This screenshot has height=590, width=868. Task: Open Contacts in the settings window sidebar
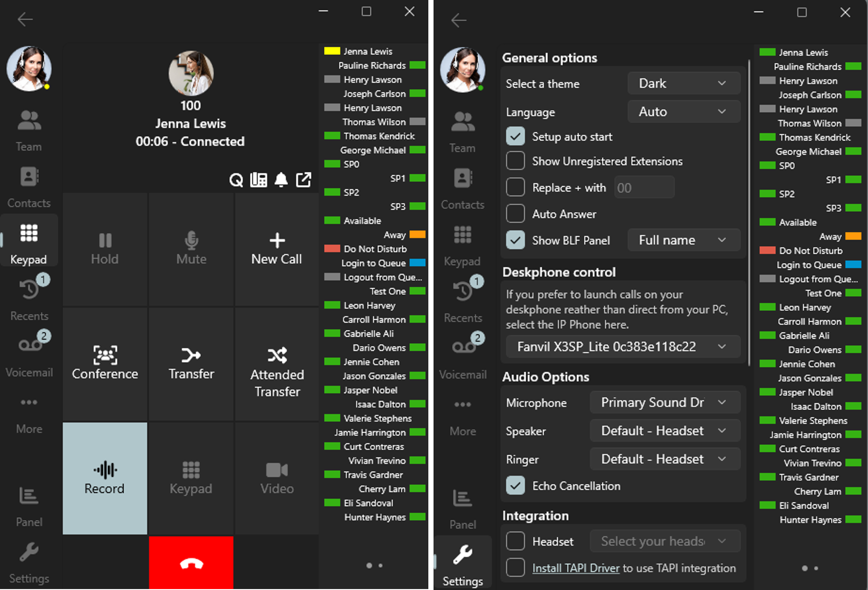(462, 189)
